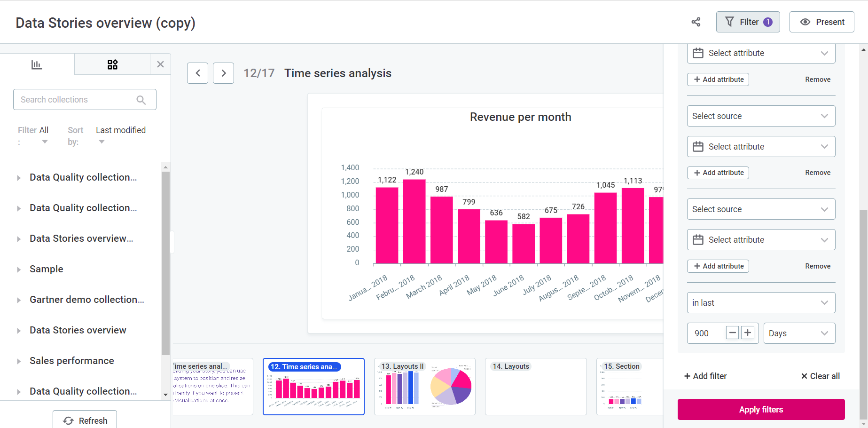Open the 14. Layouts thumbnail
868x428 pixels.
(x=536, y=387)
